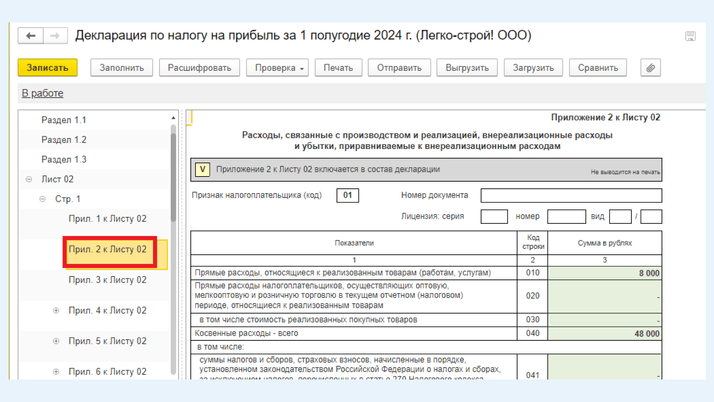Click the стоимость реализованных покупных товаров label
Image resolution: width=714 pixels, height=402 pixels.
point(308,320)
